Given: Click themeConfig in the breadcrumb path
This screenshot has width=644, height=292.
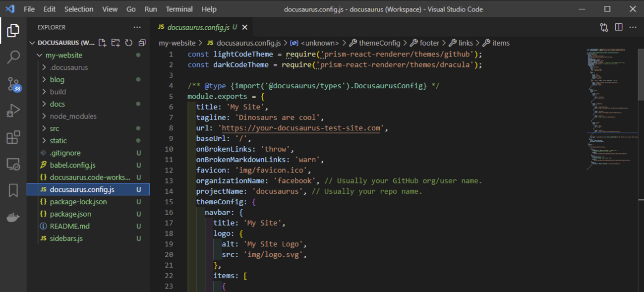Looking at the screenshot, I should [379, 43].
